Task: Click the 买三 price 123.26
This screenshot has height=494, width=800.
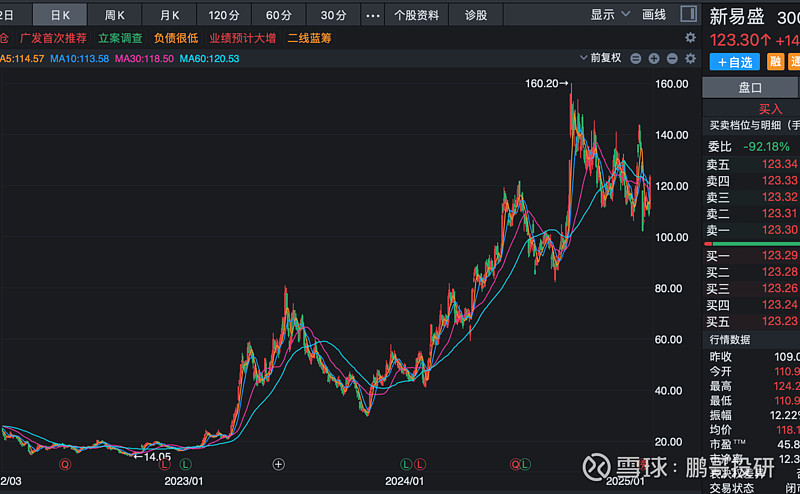Action: point(779,288)
